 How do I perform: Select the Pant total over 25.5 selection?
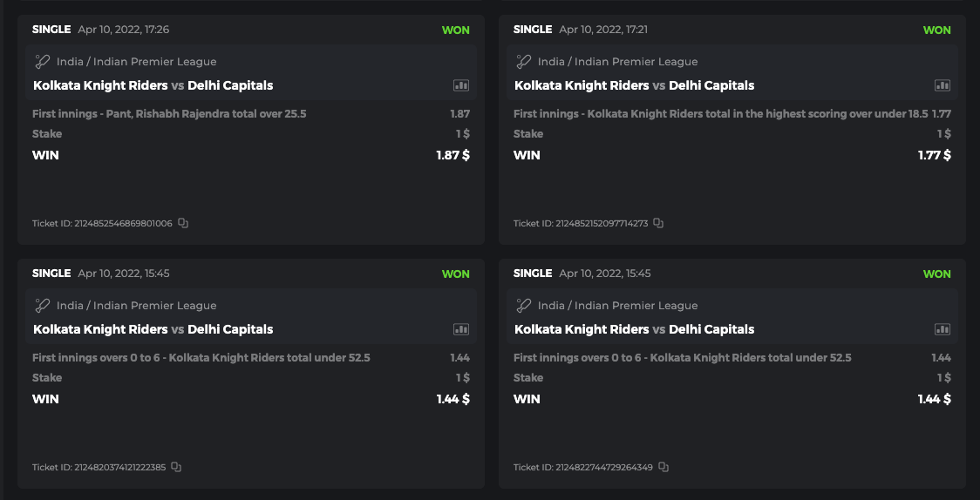pyautogui.click(x=169, y=114)
